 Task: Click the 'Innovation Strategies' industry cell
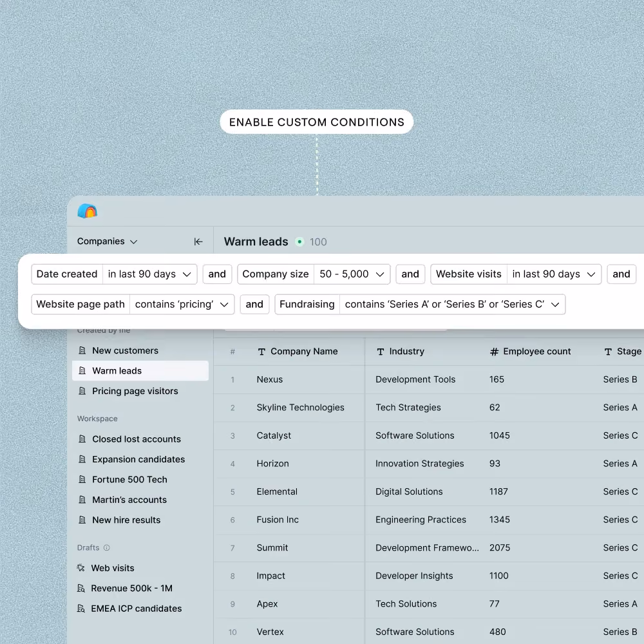click(419, 463)
